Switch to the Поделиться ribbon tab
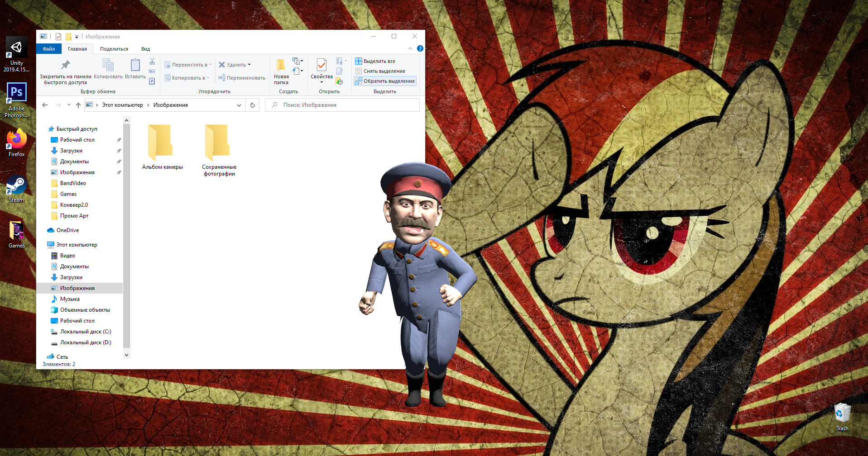Screen dimensions: 868x456 pyautogui.click(x=114, y=48)
